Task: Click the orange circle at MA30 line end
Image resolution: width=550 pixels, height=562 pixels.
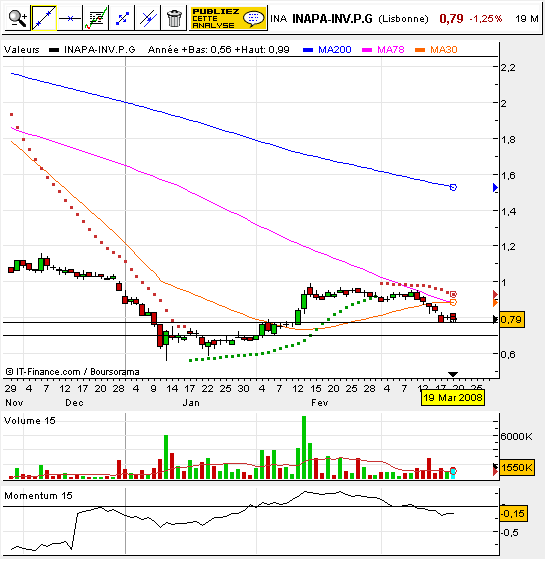Action: click(453, 303)
